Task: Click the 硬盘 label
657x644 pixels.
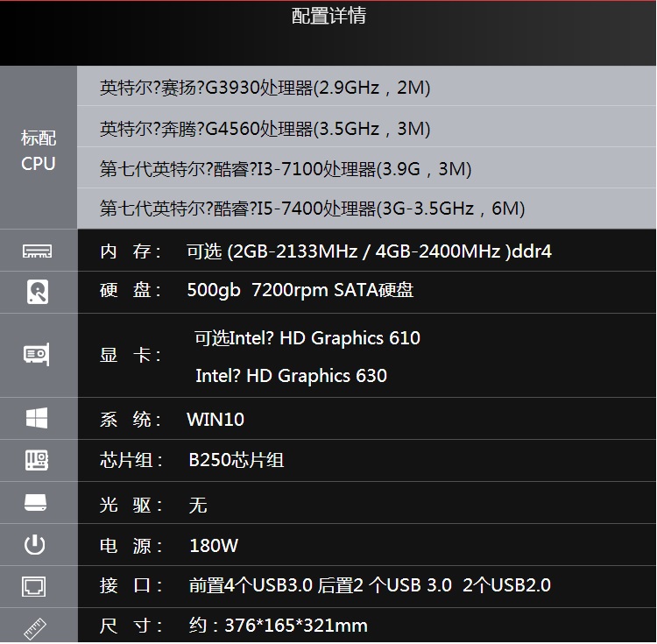Action: [131, 290]
